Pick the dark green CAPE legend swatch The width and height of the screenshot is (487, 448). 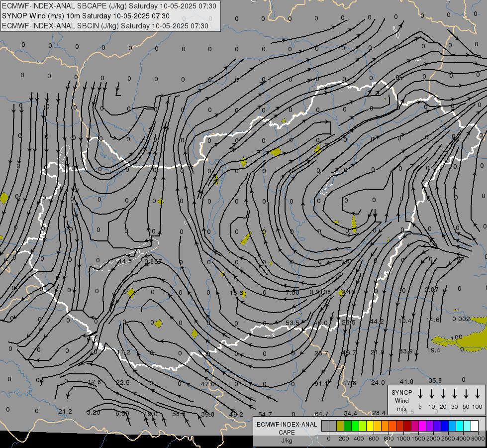348,426
